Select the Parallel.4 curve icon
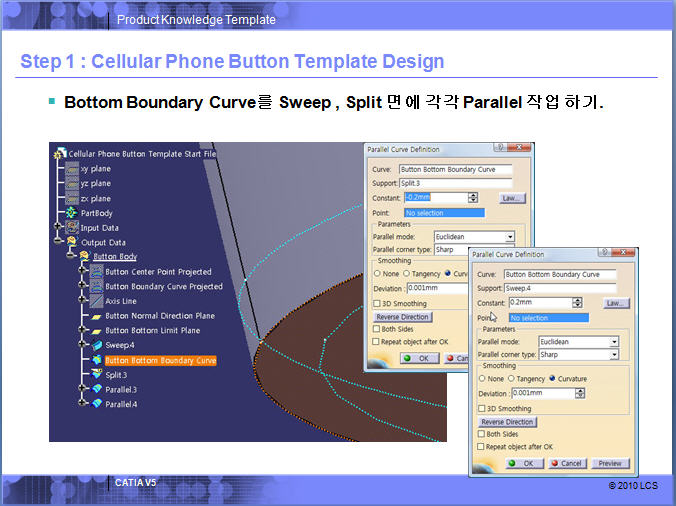 (96, 404)
